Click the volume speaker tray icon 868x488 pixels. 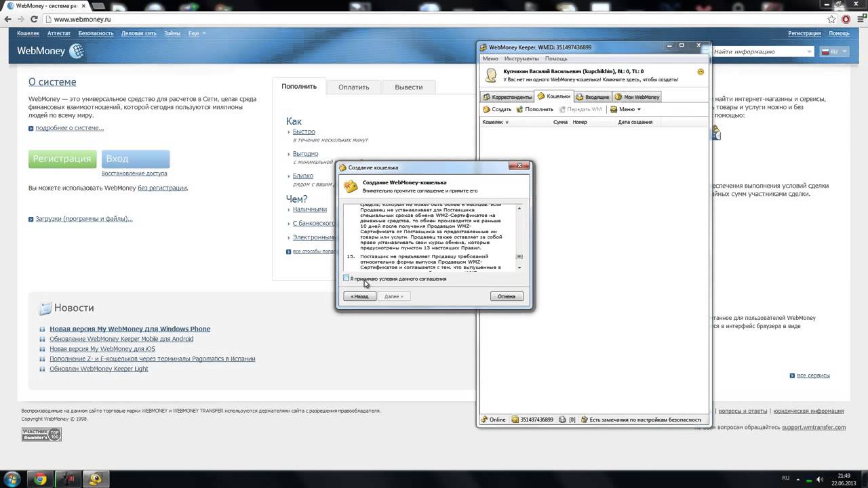pyautogui.click(x=820, y=479)
